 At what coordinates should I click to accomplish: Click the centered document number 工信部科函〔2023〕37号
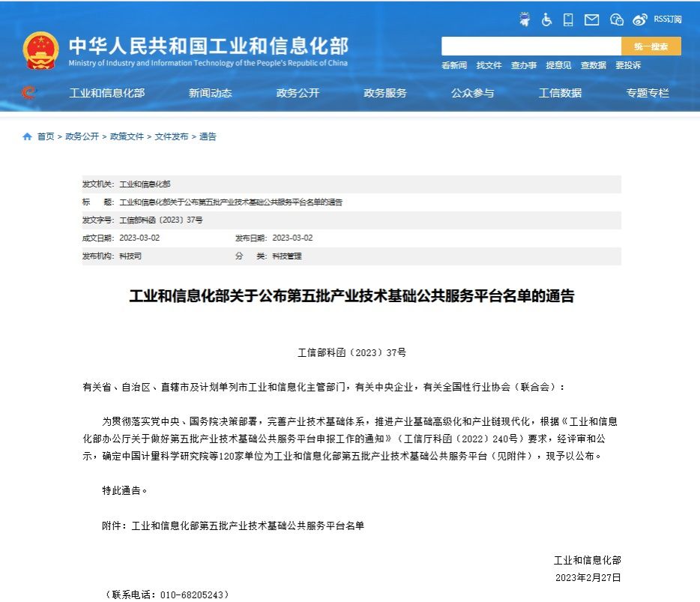(x=351, y=353)
